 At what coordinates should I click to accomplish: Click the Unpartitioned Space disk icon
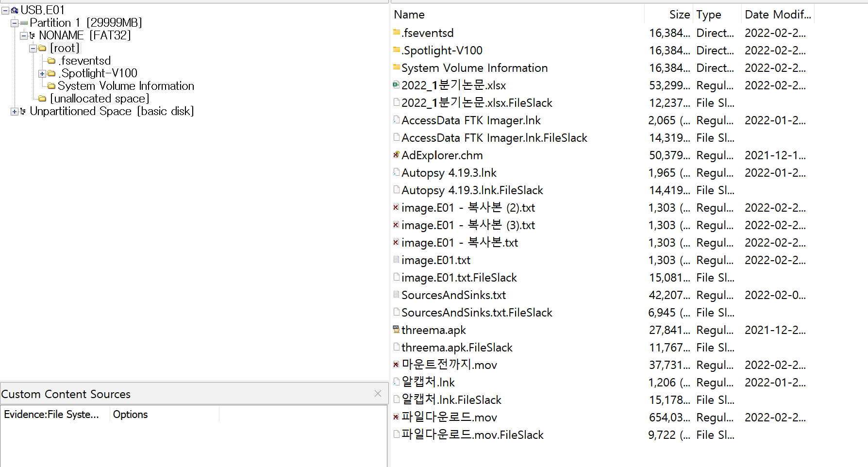click(23, 111)
